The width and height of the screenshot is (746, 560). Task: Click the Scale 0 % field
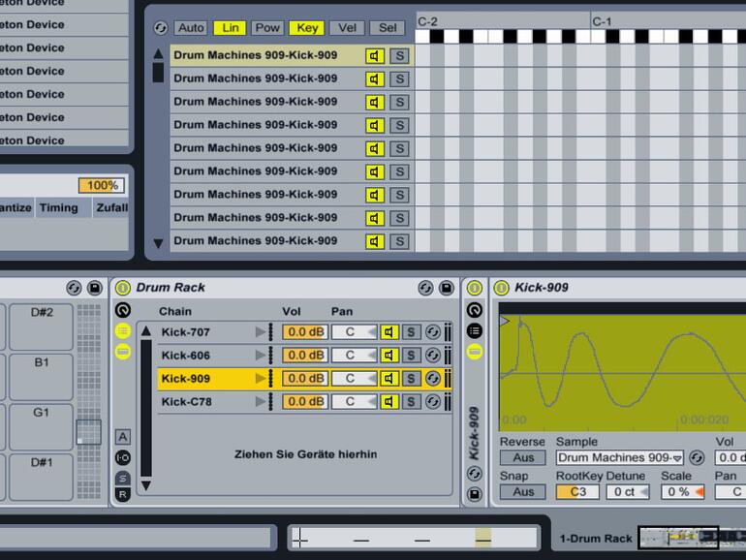pos(683,492)
